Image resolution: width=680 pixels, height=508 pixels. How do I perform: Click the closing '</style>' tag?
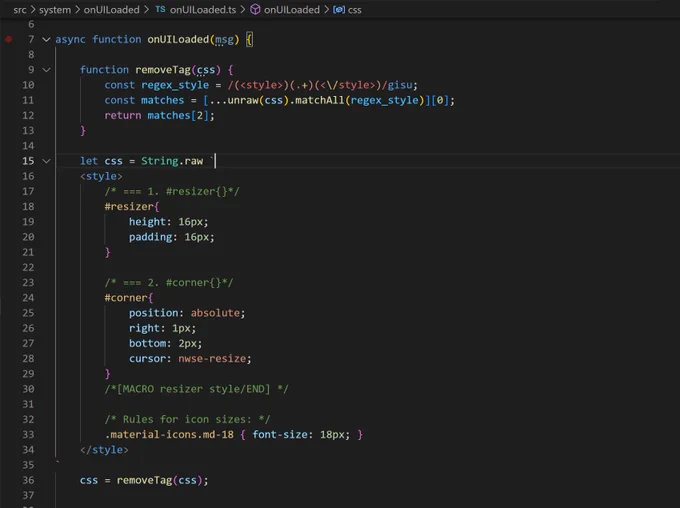point(104,450)
